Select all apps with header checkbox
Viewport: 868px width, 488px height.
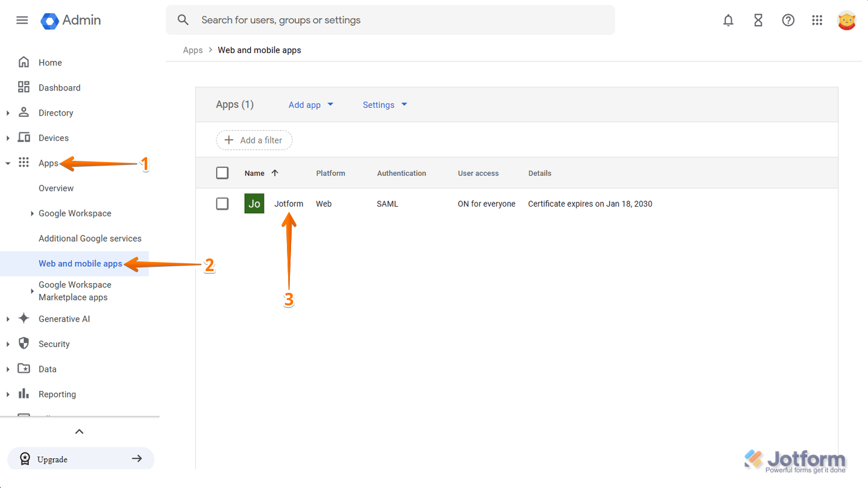pos(222,173)
